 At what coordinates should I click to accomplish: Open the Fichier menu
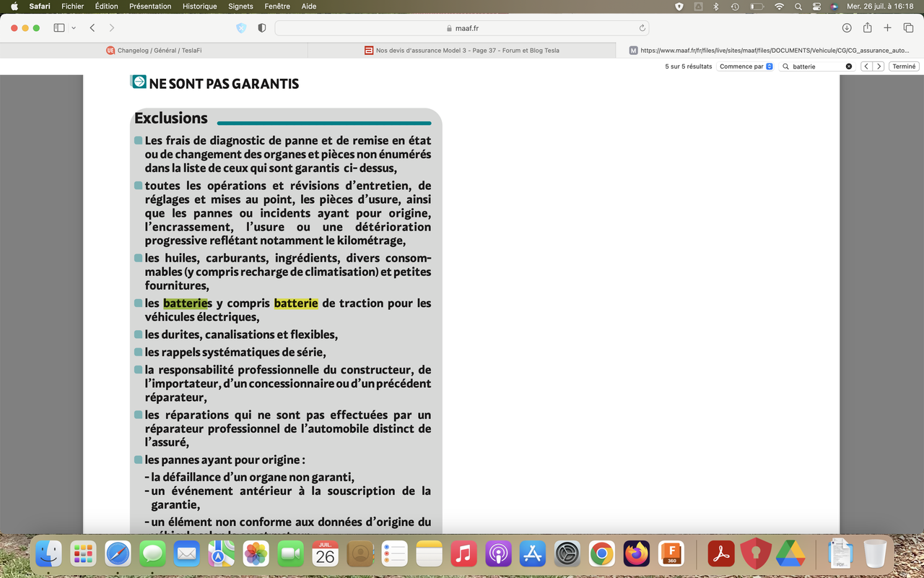[72, 7]
